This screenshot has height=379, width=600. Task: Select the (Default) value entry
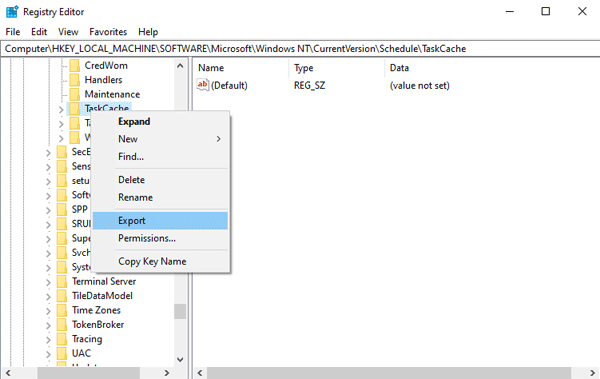229,85
